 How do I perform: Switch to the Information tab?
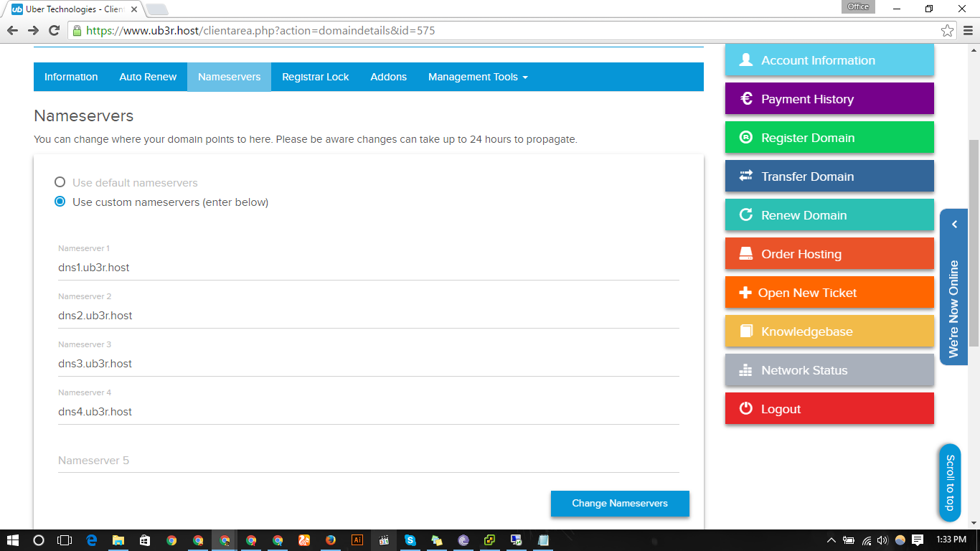pyautogui.click(x=71, y=77)
